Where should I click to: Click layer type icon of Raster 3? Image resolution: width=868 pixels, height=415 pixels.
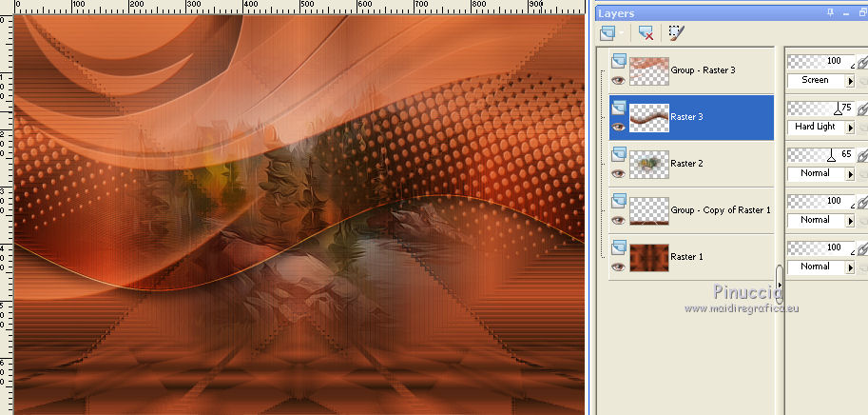[x=618, y=108]
